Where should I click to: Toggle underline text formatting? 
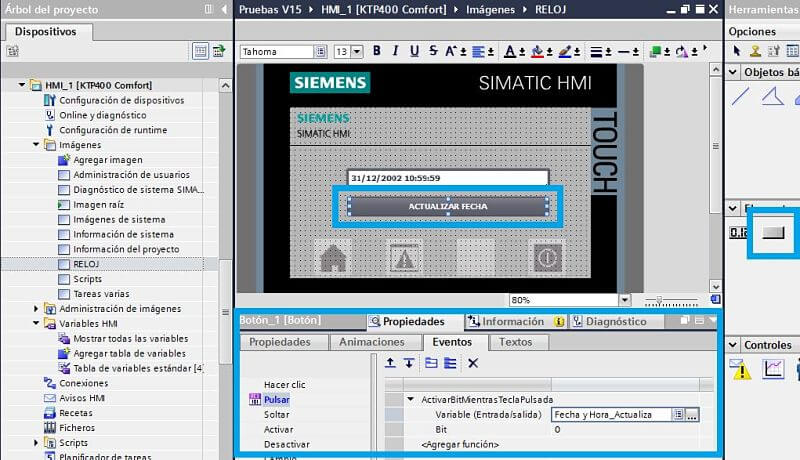point(414,51)
